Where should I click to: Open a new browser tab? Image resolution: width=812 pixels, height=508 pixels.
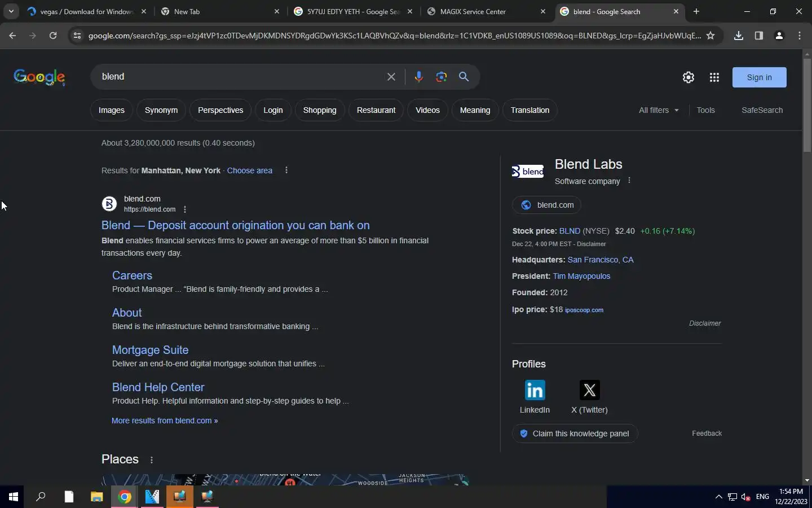[696, 11]
